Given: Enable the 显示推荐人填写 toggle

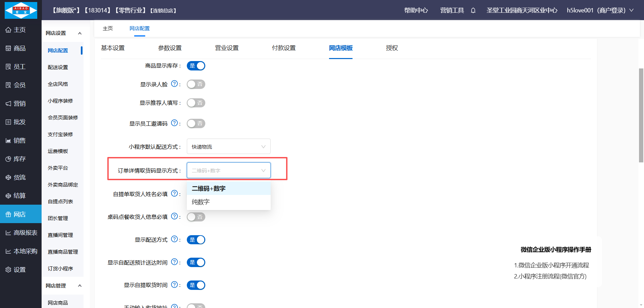Looking at the screenshot, I should pyautogui.click(x=196, y=103).
